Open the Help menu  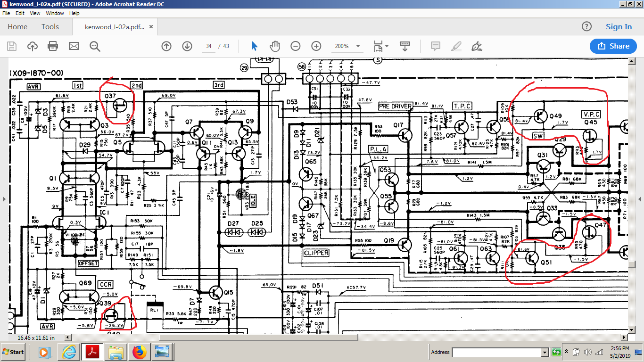click(74, 13)
